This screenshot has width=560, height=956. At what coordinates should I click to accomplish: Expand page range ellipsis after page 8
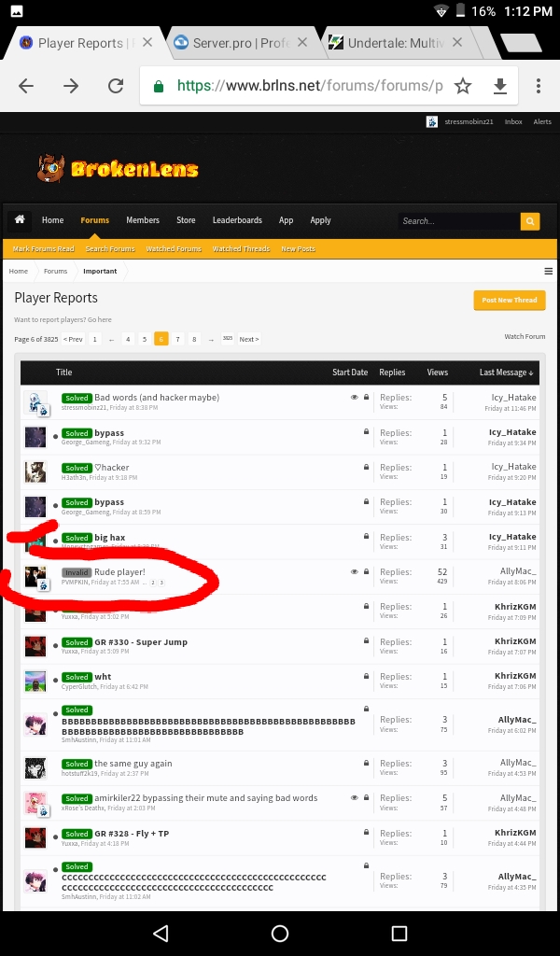click(x=211, y=339)
